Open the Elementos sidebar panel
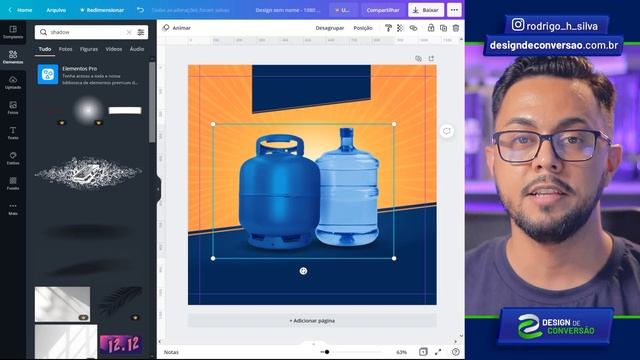The height and width of the screenshot is (360, 640). point(13,57)
